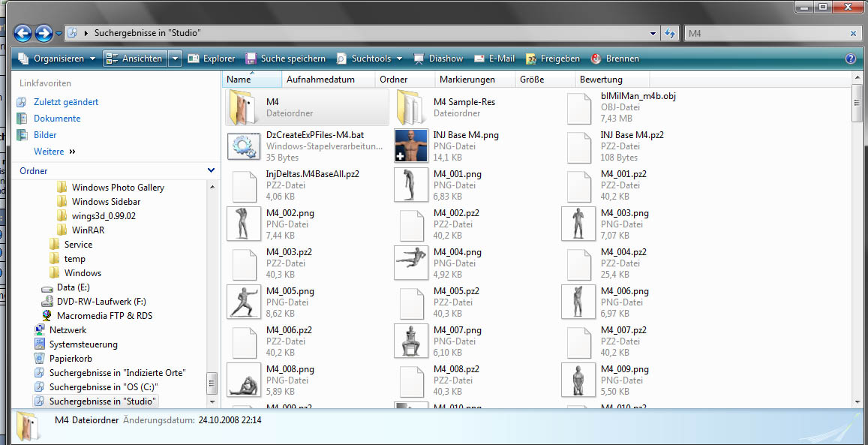Select M4_008.png pose thumbnail
Screen dimensions: 868x445
coord(244,380)
